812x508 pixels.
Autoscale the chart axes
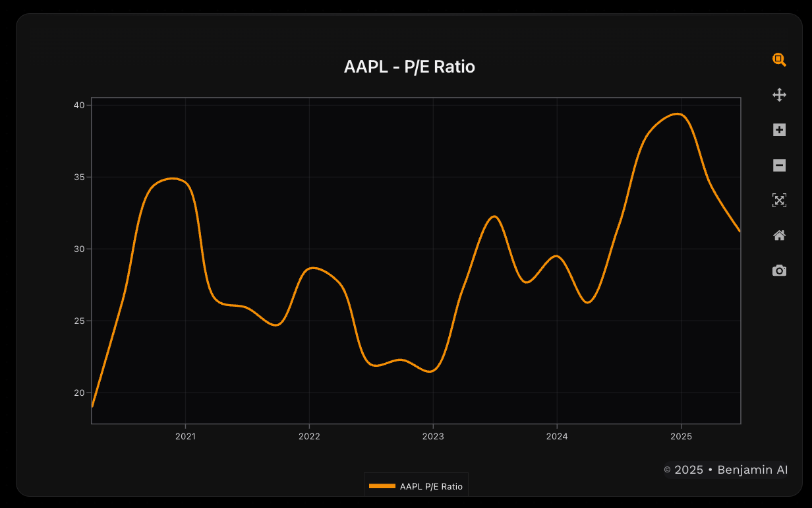coord(779,200)
